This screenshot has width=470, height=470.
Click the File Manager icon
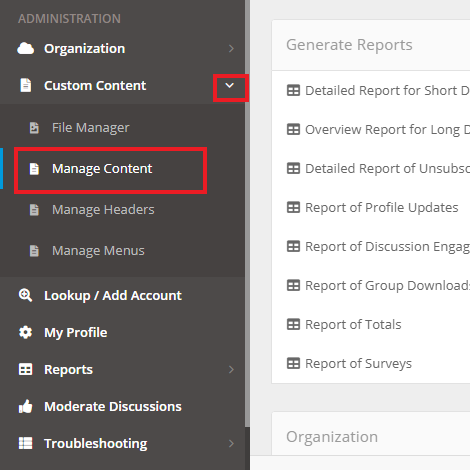[34, 128]
